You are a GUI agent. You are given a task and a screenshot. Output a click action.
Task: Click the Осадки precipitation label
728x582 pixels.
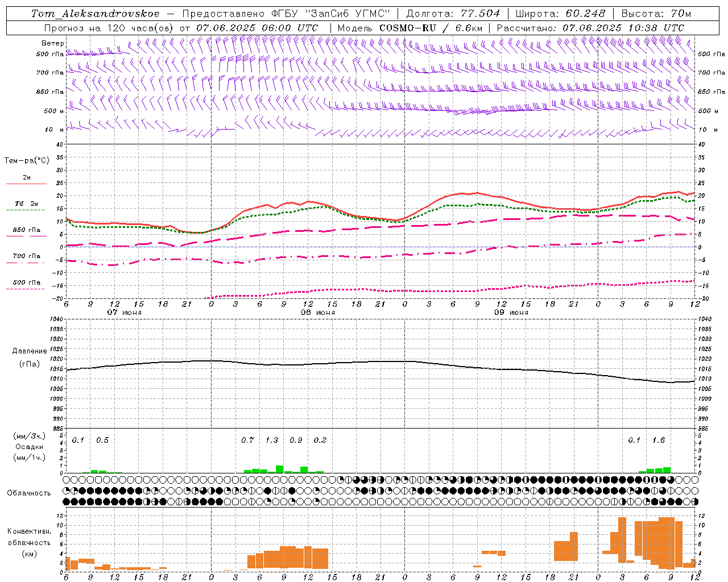tap(29, 447)
